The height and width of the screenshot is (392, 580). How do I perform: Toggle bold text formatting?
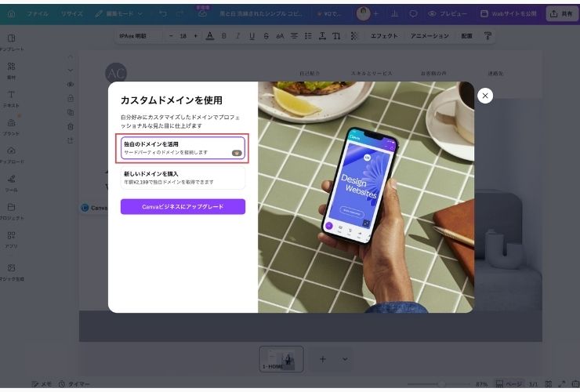[223, 36]
